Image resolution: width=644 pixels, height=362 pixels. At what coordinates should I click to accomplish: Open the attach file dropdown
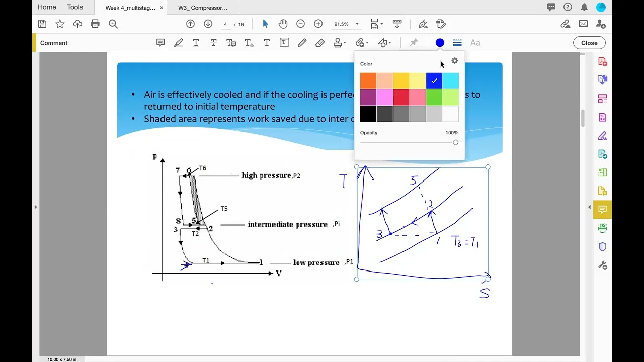click(362, 43)
